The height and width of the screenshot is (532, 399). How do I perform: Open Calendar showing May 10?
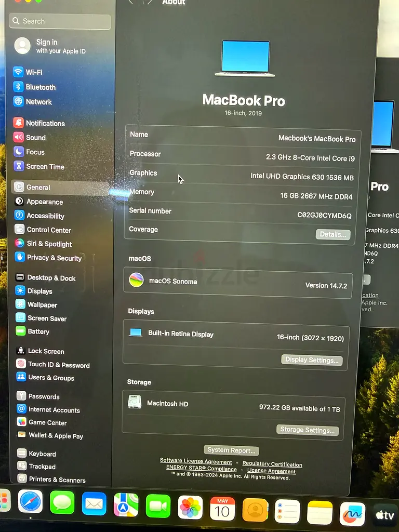(222, 509)
